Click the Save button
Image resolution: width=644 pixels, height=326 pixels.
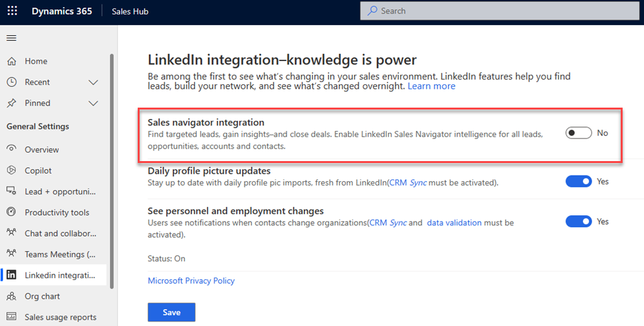pos(171,312)
